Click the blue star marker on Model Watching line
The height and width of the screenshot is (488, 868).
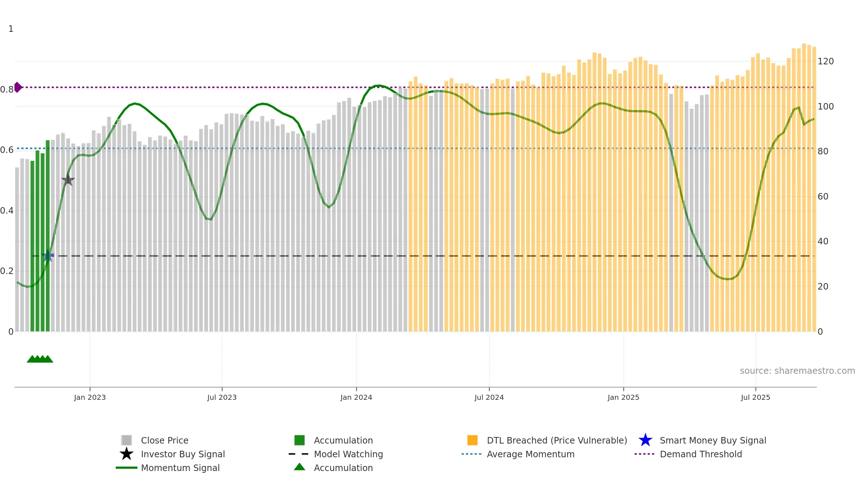(x=48, y=256)
